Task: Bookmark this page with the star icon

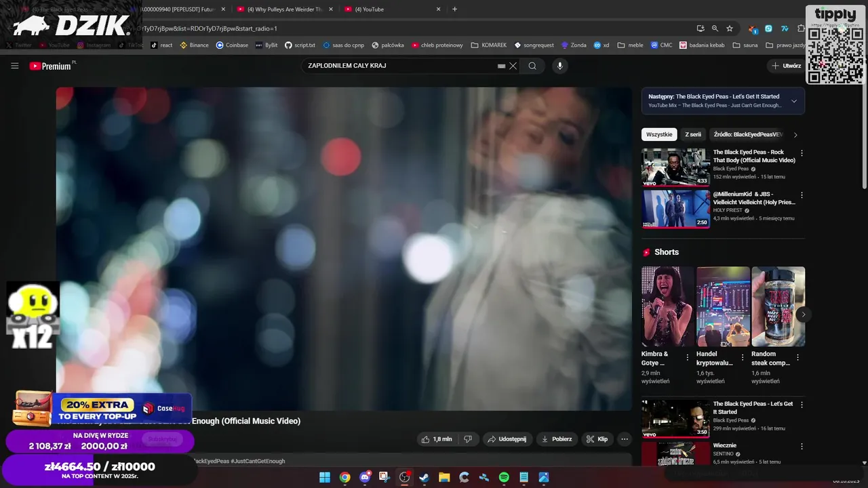Action: click(x=730, y=28)
